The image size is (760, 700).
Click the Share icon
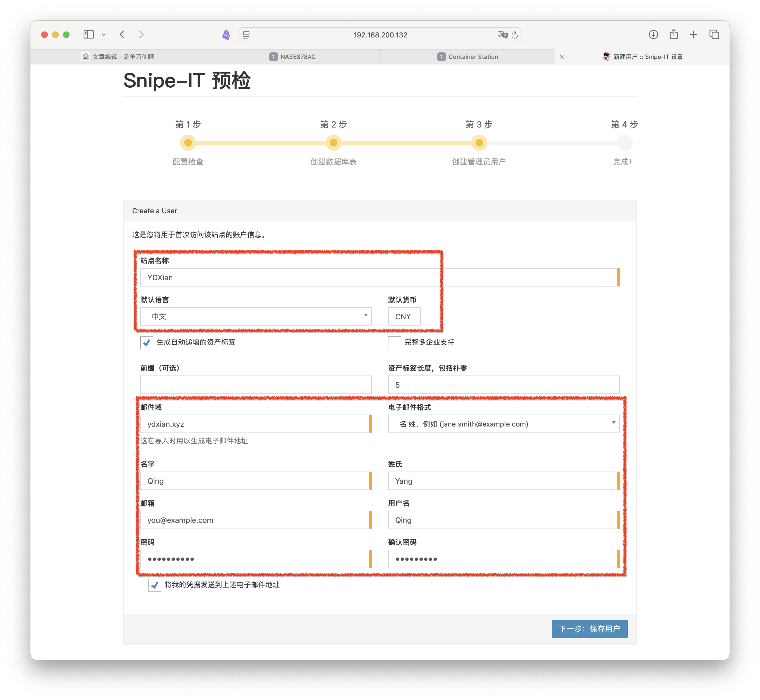tap(674, 34)
